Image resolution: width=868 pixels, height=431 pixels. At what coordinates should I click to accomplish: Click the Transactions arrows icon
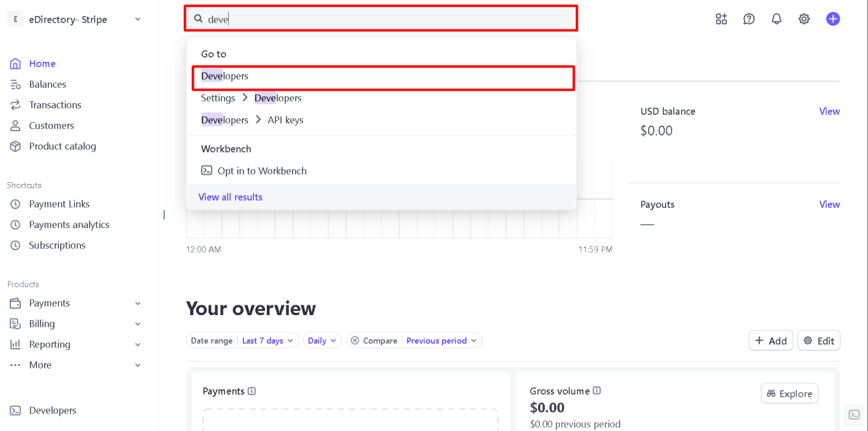tap(15, 105)
